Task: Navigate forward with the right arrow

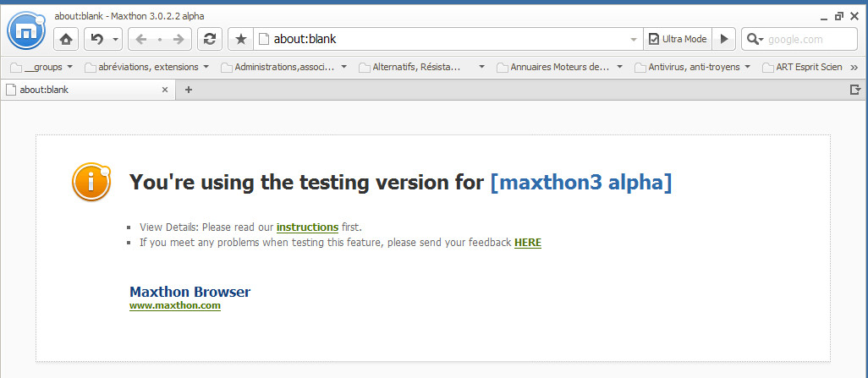Action: (x=179, y=39)
